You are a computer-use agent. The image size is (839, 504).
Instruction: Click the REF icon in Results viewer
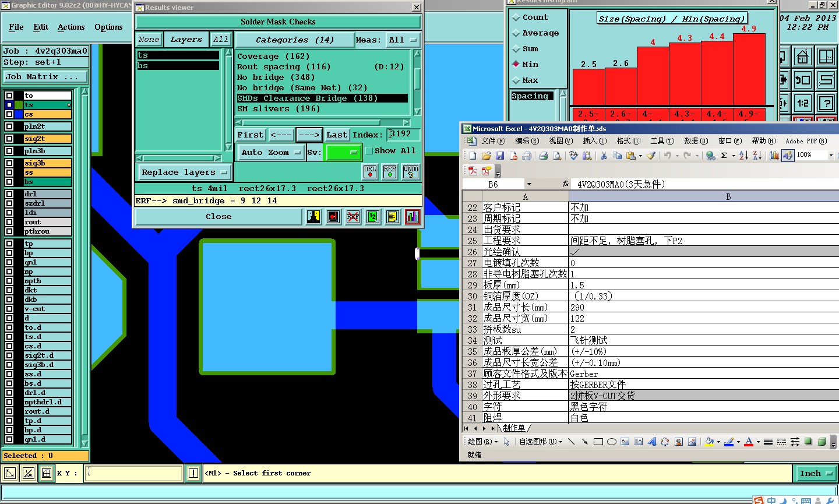(390, 171)
